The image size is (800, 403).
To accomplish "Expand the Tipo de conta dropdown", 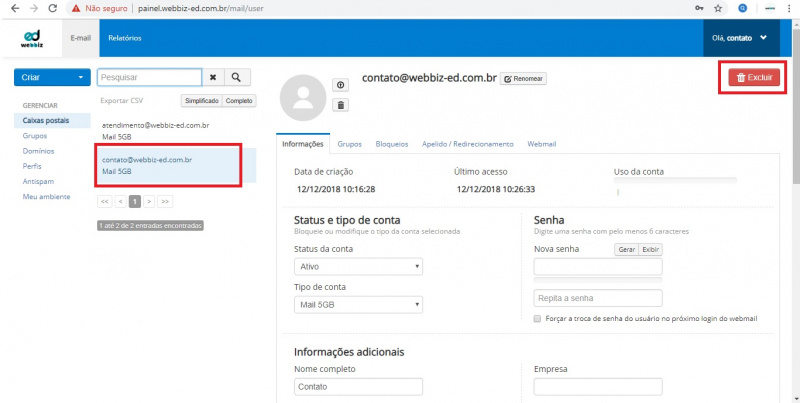I will pyautogui.click(x=359, y=304).
